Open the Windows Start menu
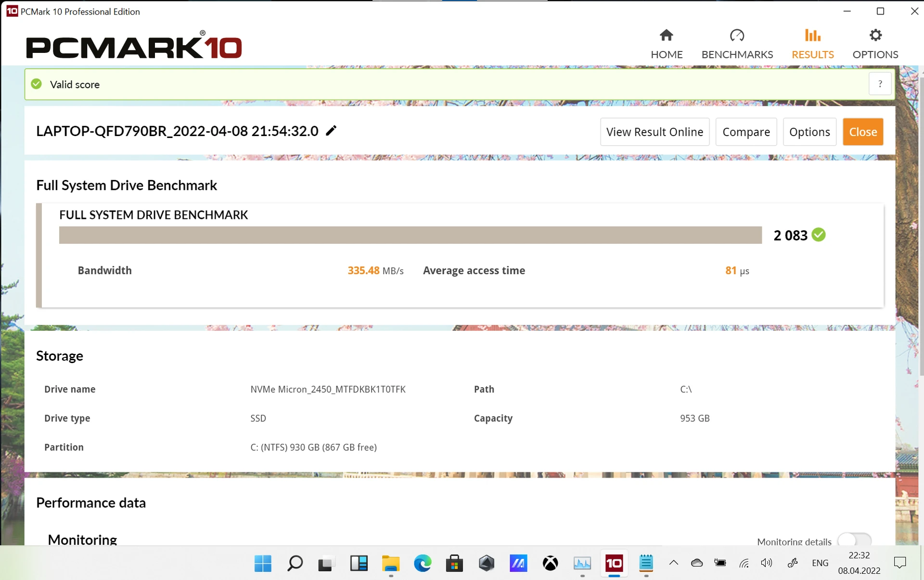 point(263,563)
